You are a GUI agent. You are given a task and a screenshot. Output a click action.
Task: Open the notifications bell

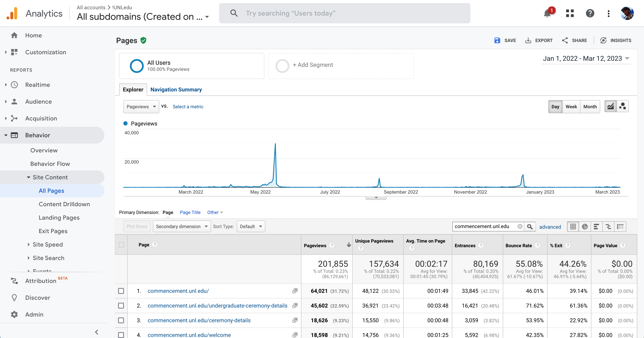click(547, 13)
